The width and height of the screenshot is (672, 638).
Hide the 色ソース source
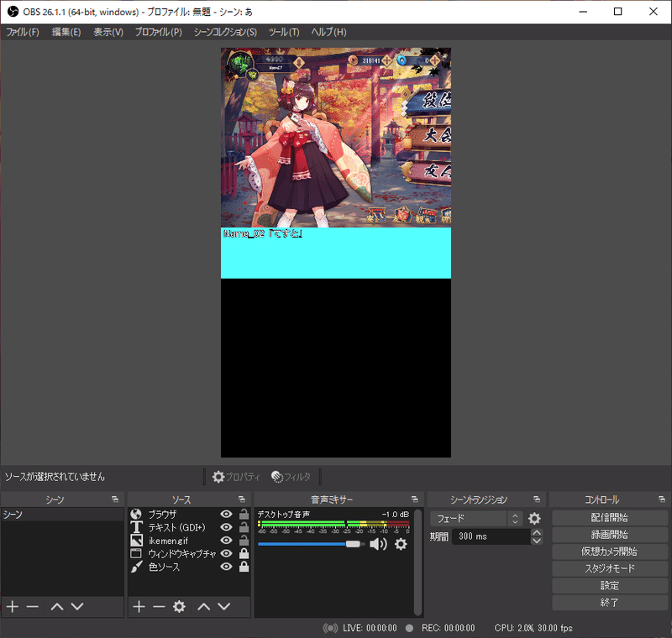[226, 567]
